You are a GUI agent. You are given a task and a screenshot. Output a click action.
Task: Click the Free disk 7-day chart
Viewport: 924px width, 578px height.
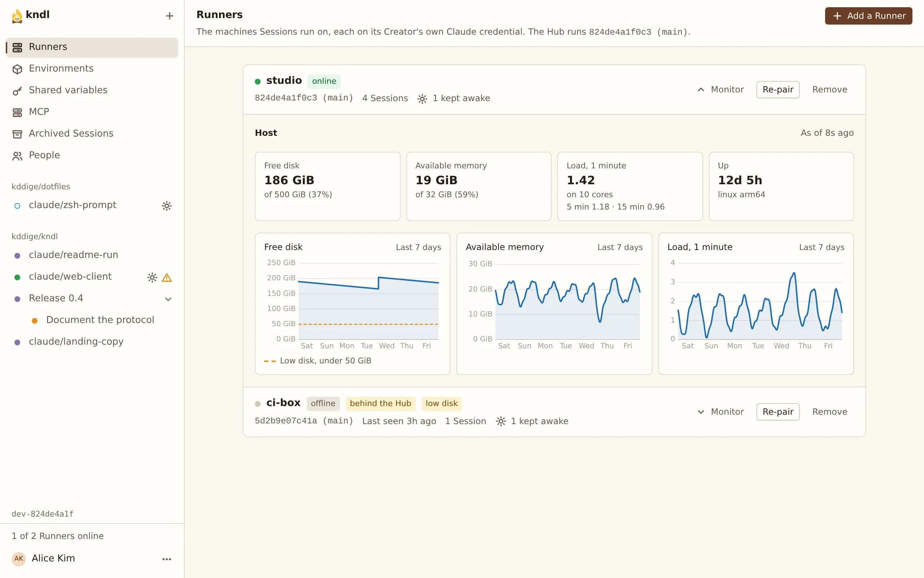click(x=352, y=303)
